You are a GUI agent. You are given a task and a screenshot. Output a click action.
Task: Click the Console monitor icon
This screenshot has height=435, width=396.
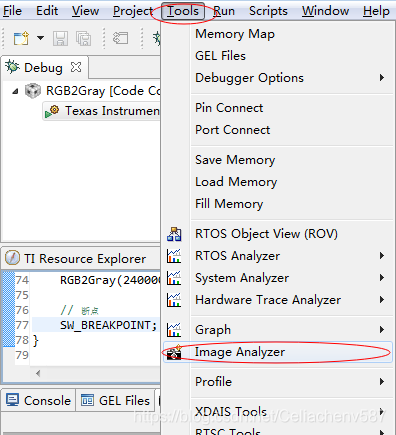[x=13, y=400]
